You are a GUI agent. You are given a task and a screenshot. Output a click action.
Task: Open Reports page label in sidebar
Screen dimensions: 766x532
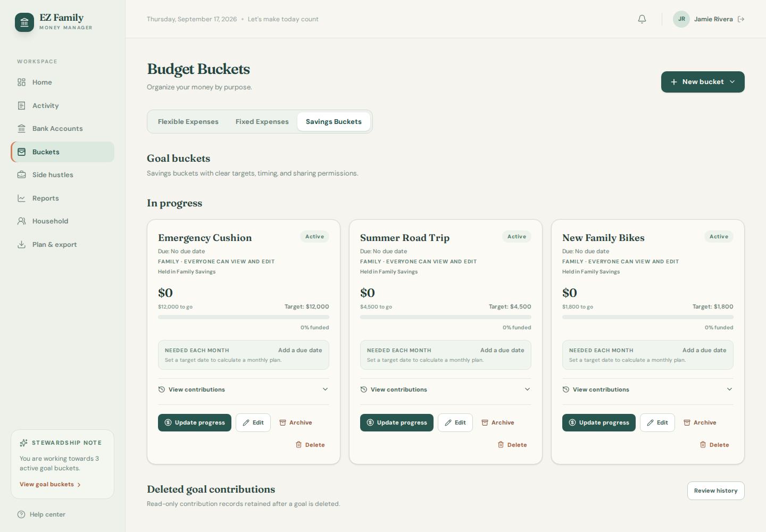pos(46,198)
